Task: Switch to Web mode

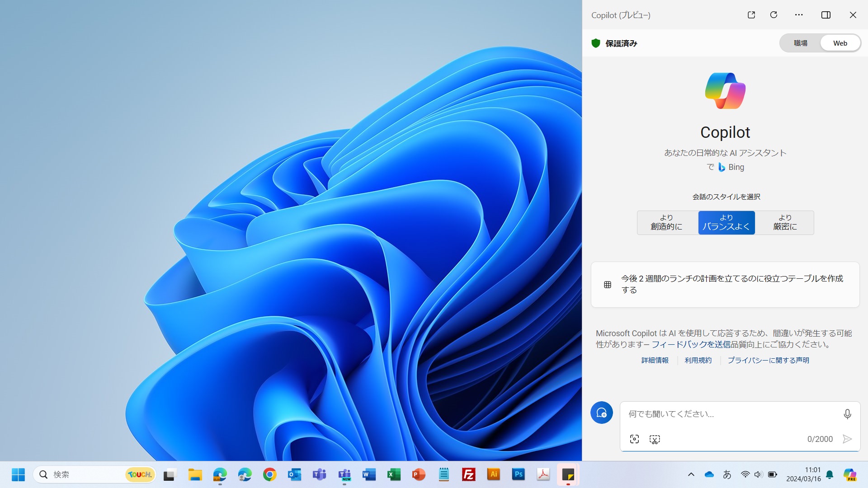Action: 840,43
